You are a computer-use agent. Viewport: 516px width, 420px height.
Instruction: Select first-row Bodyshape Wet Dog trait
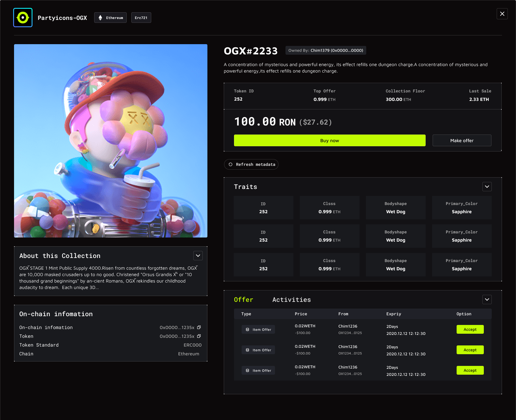tap(395, 208)
